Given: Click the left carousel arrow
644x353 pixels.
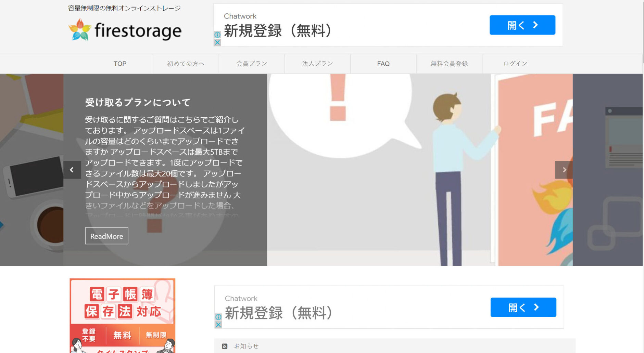Looking at the screenshot, I should (x=72, y=170).
